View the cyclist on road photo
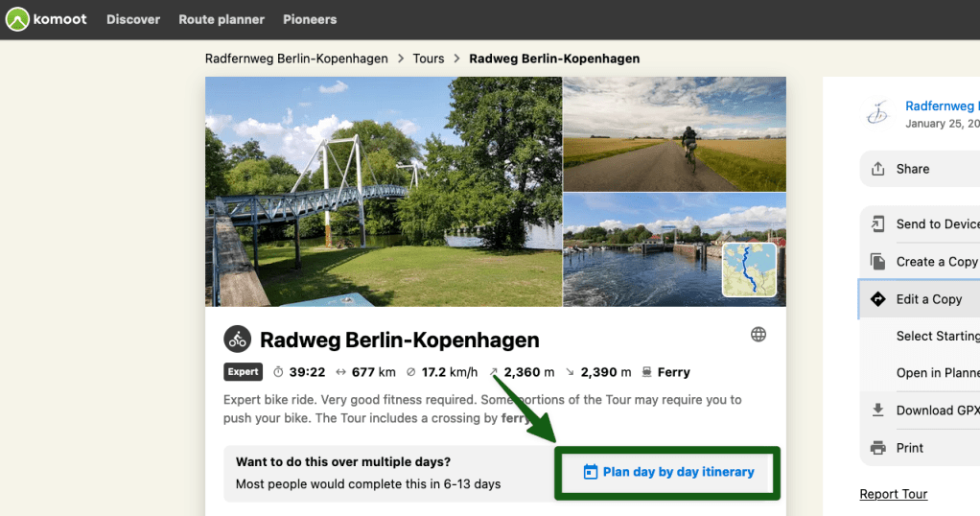This screenshot has width=980, height=516. point(674,134)
